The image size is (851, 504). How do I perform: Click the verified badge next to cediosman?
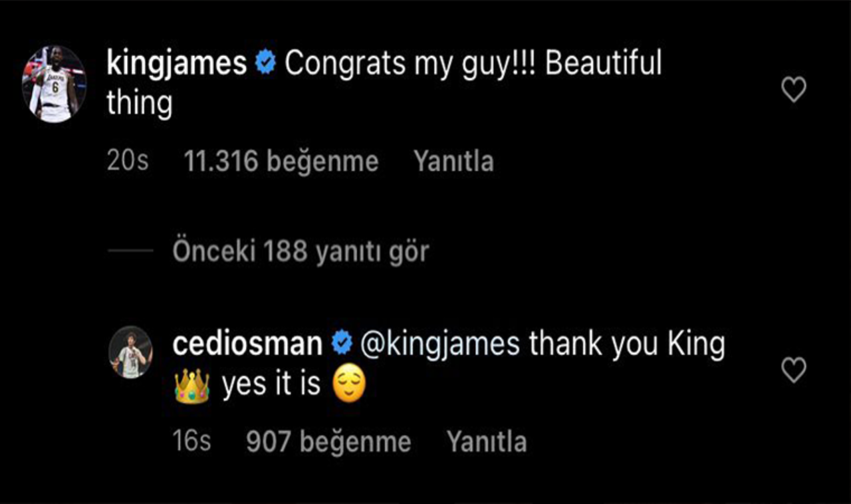[342, 344]
